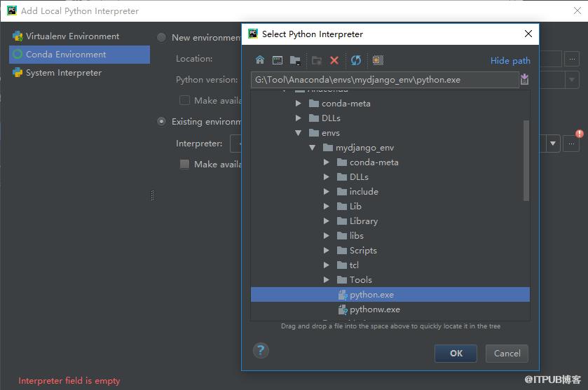Click the Hide path link
The width and height of the screenshot is (588, 390).
click(x=510, y=61)
